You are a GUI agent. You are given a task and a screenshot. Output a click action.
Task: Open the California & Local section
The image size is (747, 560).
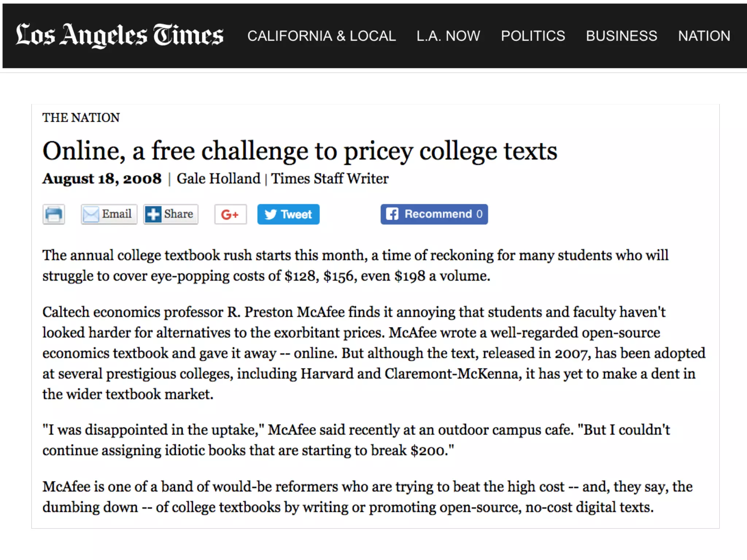(321, 36)
